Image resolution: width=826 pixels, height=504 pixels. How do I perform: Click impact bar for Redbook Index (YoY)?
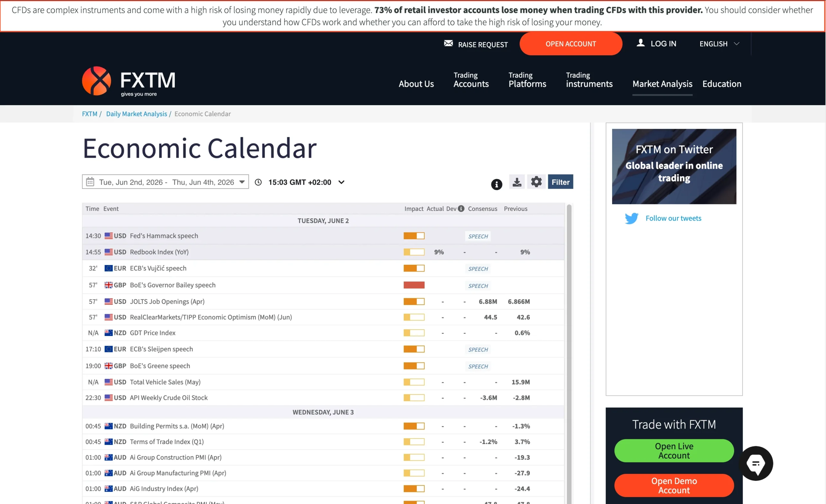[414, 252]
